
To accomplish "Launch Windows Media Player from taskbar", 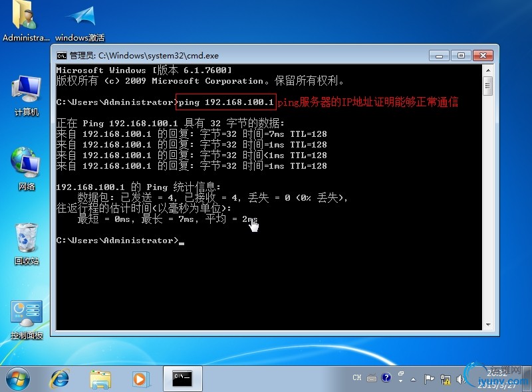I will [x=140, y=379].
